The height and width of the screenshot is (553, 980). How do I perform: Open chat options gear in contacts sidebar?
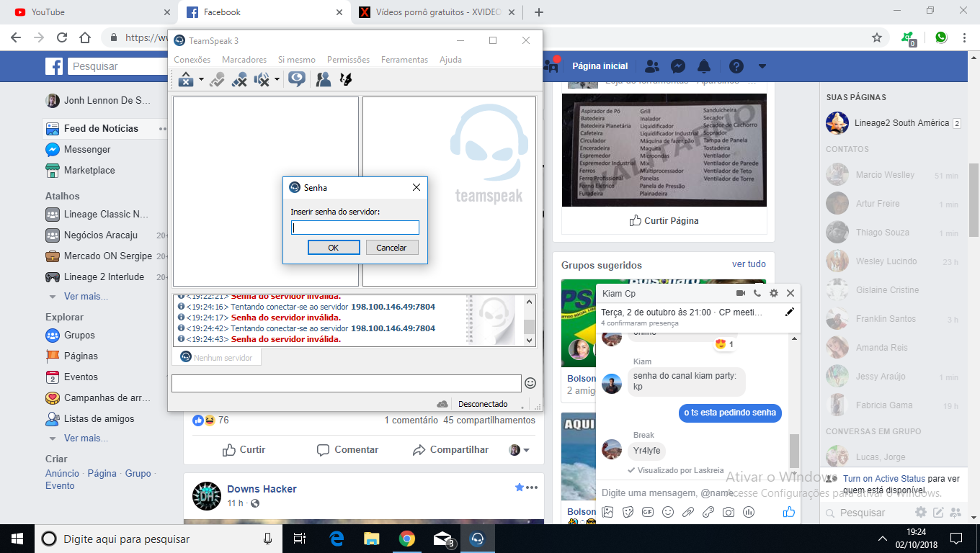tap(921, 513)
